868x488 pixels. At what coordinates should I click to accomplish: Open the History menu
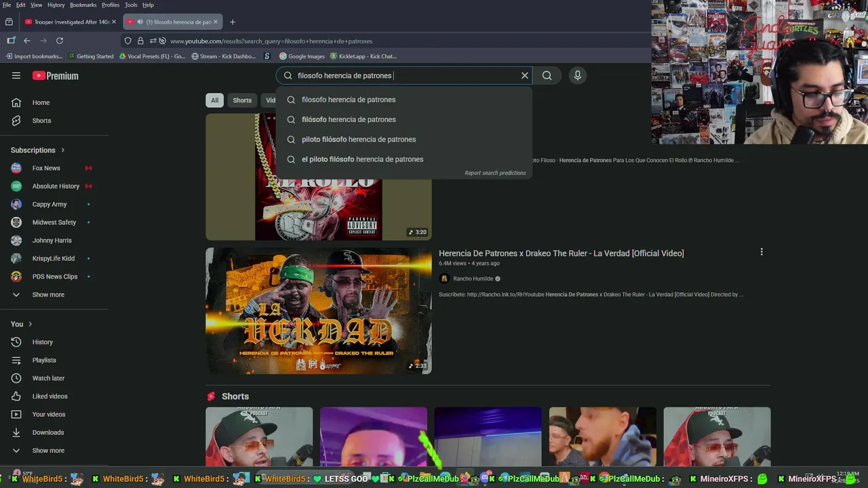point(56,5)
